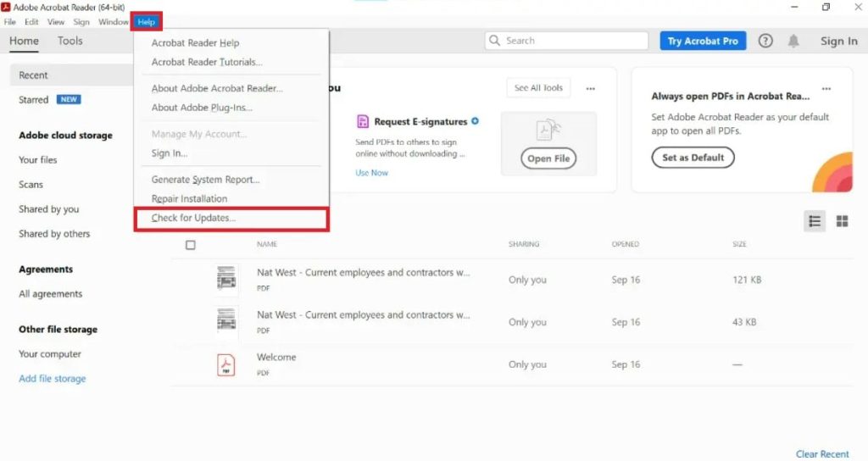Screen dimensions: 868x461
Task: Select Starred in the sidebar
Action: click(34, 100)
